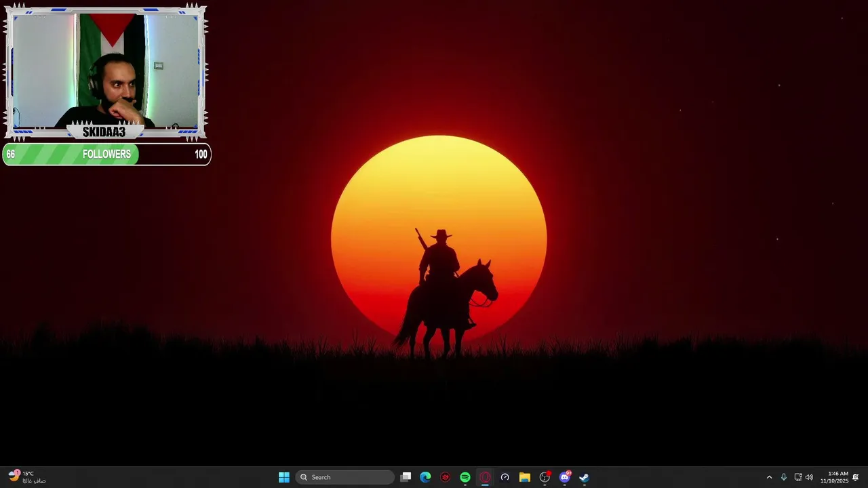This screenshot has height=488, width=868.
Task: Open Discord from the taskbar
Action: 565,477
